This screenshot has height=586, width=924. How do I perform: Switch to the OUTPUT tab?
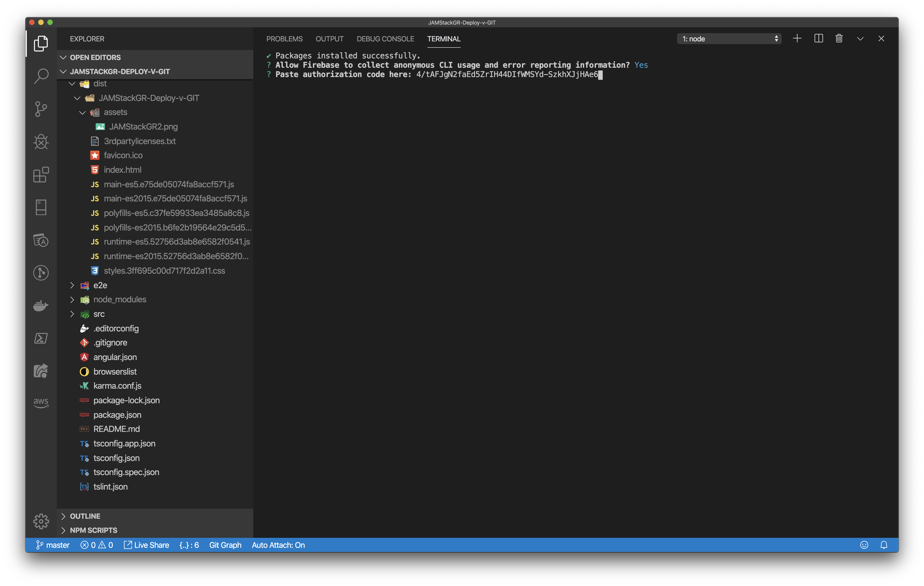click(330, 39)
